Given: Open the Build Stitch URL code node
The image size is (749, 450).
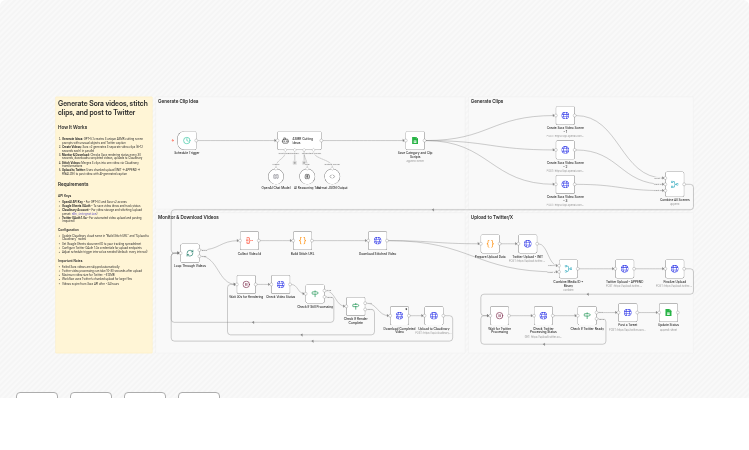Looking at the screenshot, I should [x=302, y=240].
